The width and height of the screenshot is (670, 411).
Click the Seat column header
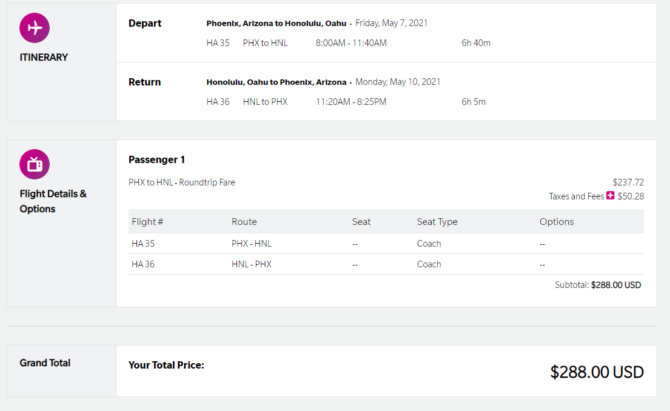[x=361, y=222]
